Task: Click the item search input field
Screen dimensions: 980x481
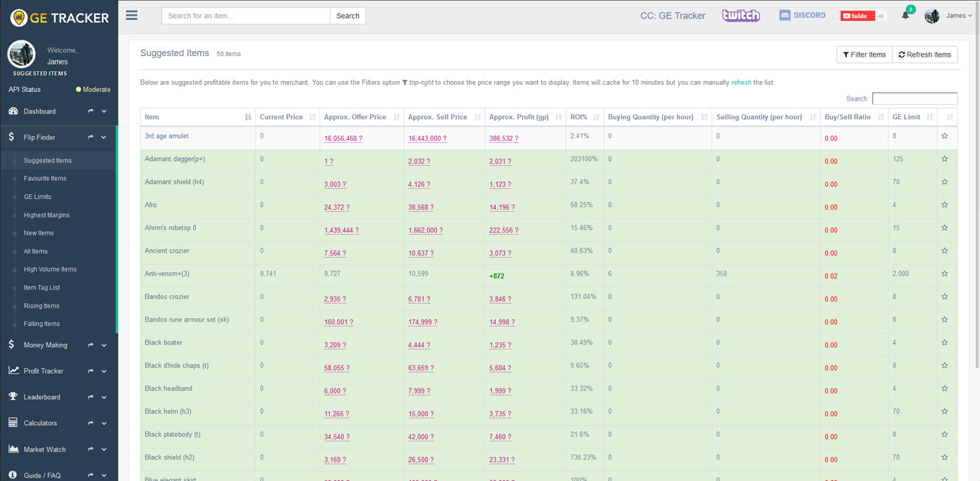Action: (x=245, y=16)
